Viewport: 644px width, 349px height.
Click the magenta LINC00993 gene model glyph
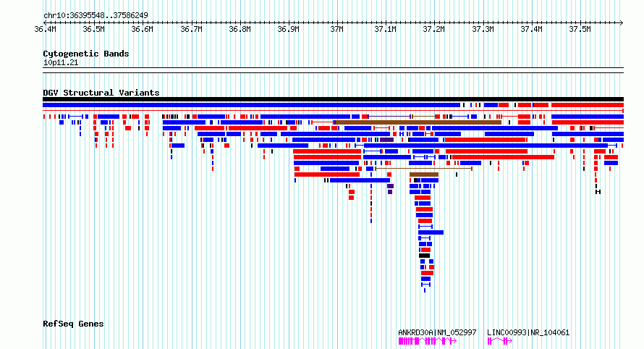point(500,341)
